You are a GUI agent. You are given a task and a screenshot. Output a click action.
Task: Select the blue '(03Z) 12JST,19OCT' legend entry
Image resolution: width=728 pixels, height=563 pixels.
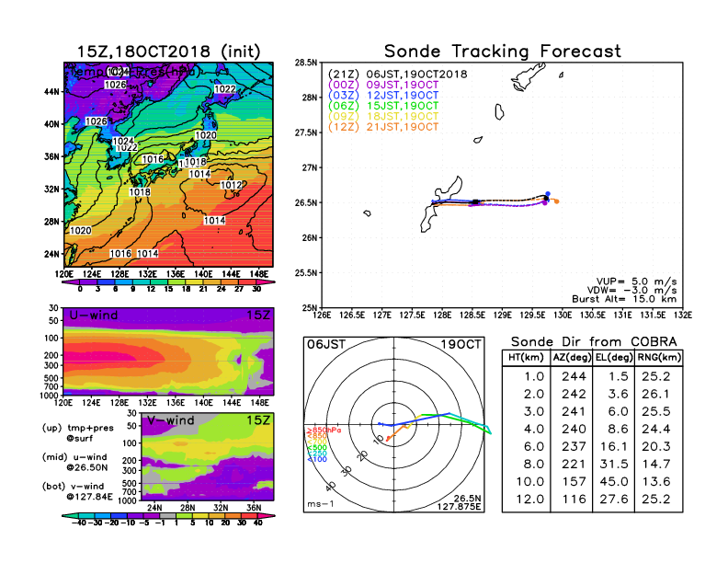(x=383, y=96)
